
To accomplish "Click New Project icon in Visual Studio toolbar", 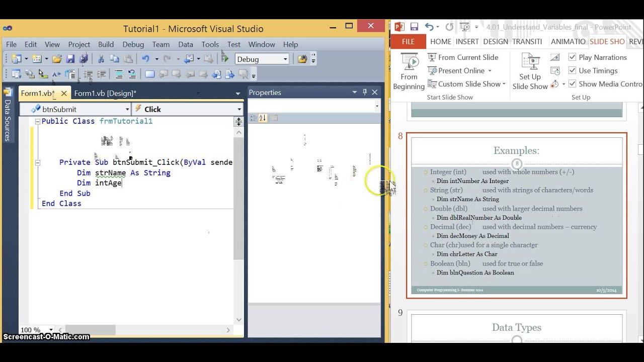I will [16, 59].
